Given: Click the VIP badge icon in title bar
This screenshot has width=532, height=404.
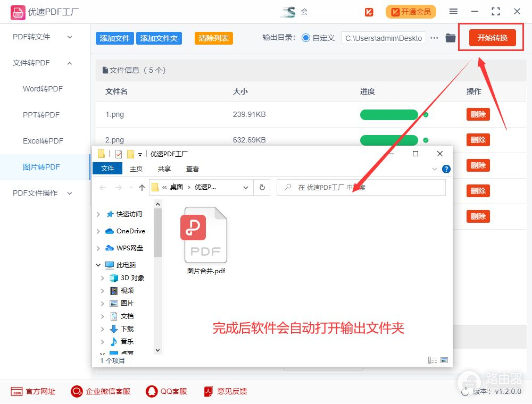Looking at the screenshot, I should [x=369, y=12].
